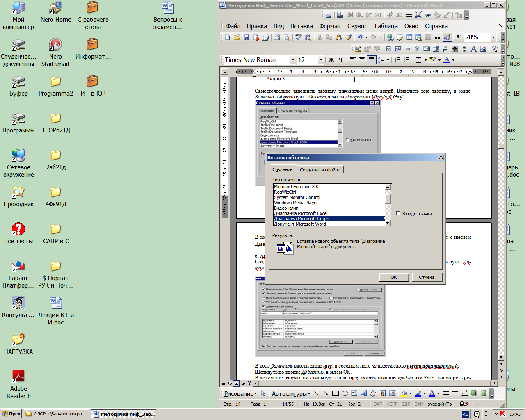Open the 'Таблица' menu
Screen dimensions: 525x420
click(x=386, y=26)
